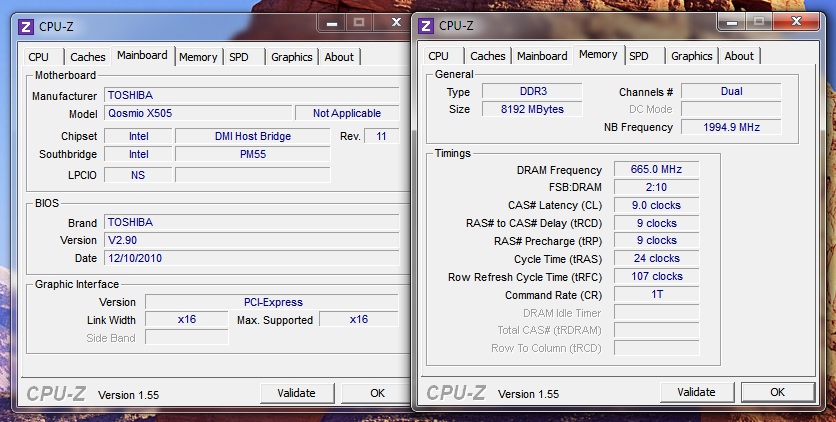Click the Max. Supported x16 field

359,320
